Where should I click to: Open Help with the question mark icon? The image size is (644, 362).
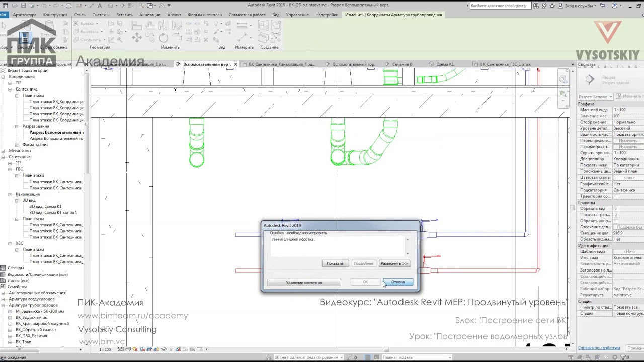coord(614,6)
